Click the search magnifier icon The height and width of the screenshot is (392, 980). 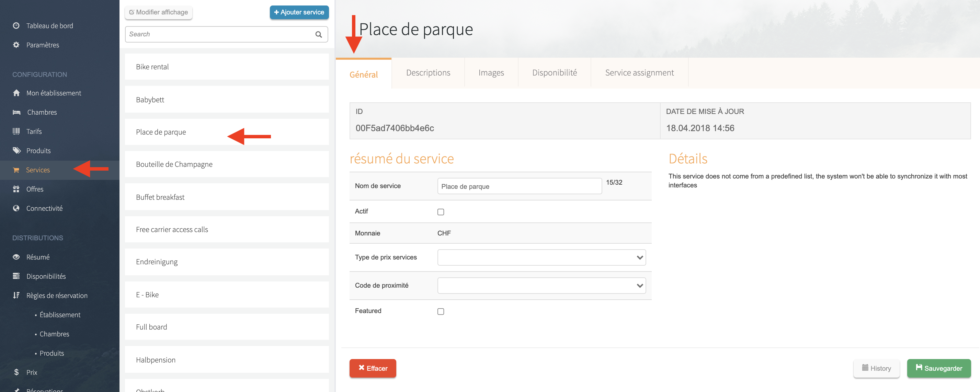[x=318, y=35]
